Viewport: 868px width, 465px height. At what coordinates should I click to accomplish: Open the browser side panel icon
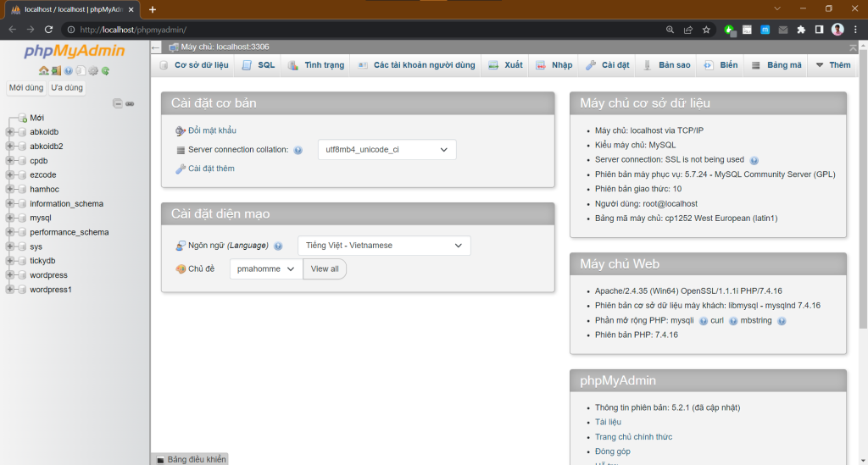tap(820, 30)
